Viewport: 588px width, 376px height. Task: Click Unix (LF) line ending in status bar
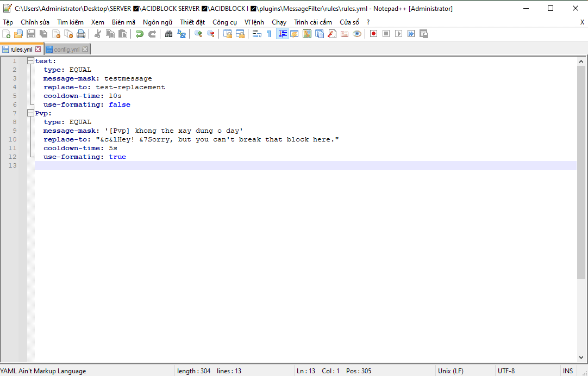(451, 371)
